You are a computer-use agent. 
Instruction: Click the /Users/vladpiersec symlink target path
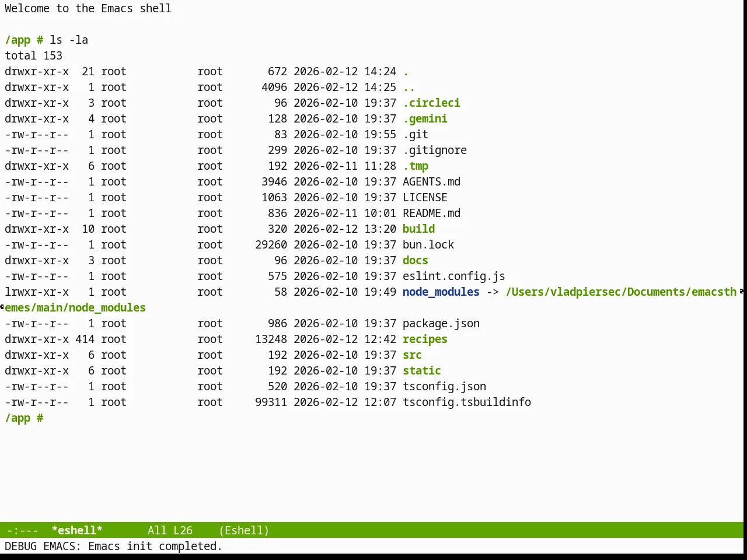click(x=621, y=292)
